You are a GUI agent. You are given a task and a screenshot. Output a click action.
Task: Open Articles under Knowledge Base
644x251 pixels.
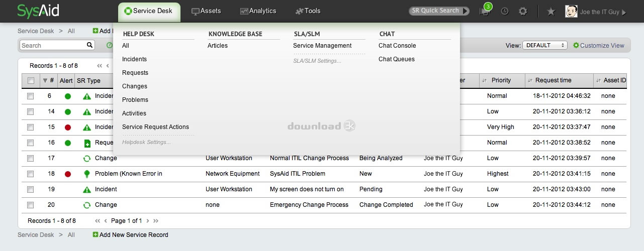click(x=218, y=46)
